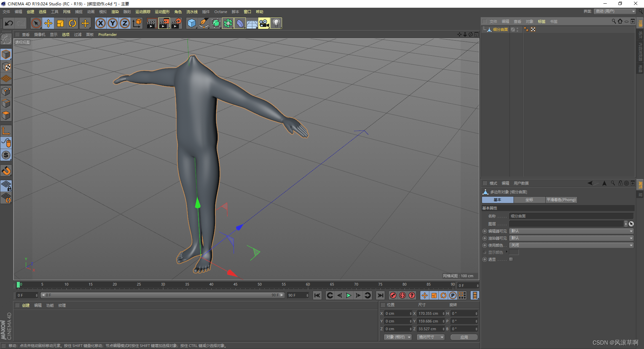
Task: Click the 应用 button in coordinates panel
Action: coord(464,337)
